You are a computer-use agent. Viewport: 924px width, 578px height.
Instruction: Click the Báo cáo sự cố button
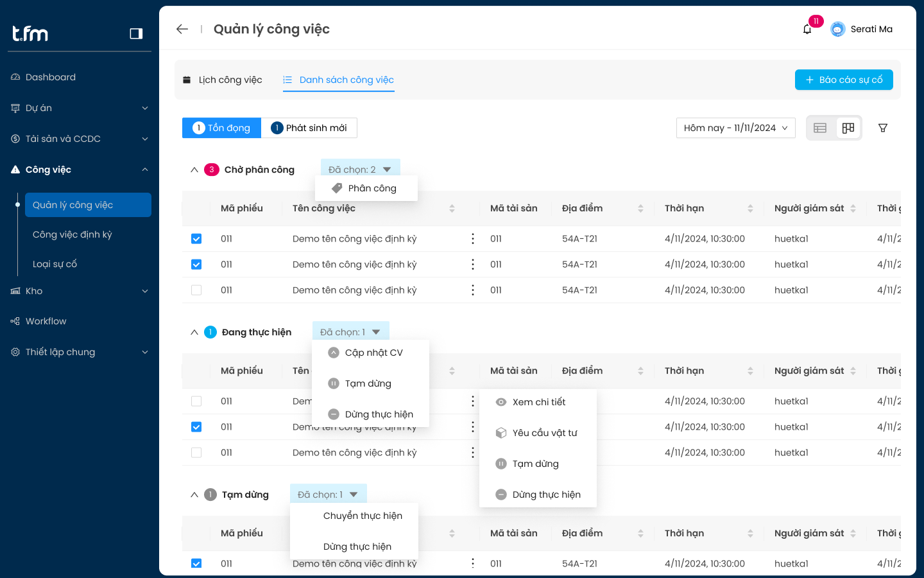coord(843,80)
